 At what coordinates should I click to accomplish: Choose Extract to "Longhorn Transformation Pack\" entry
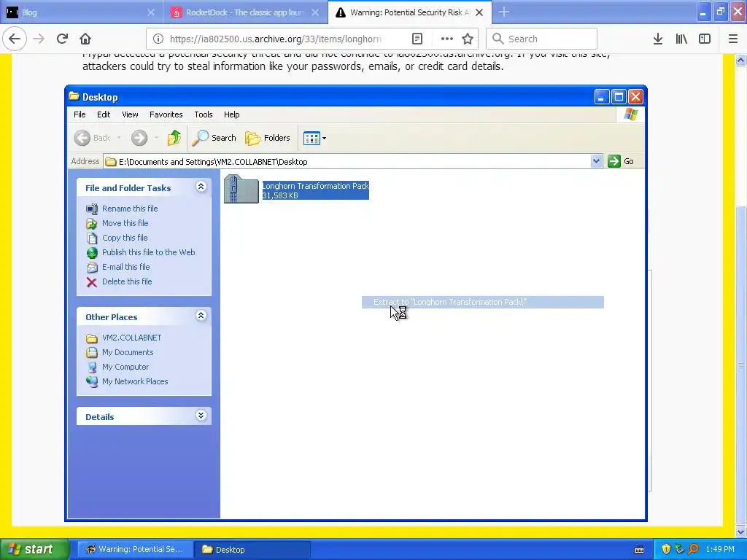tap(483, 302)
